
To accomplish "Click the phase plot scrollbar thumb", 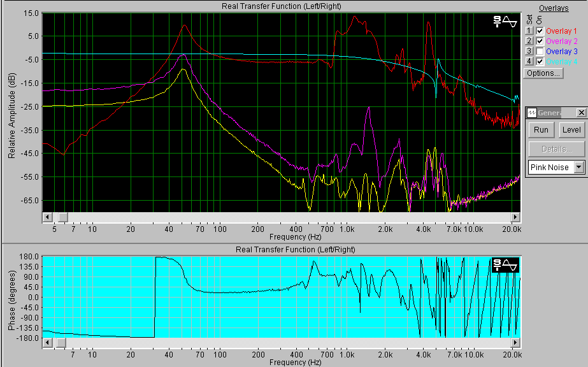I will coord(61,343).
